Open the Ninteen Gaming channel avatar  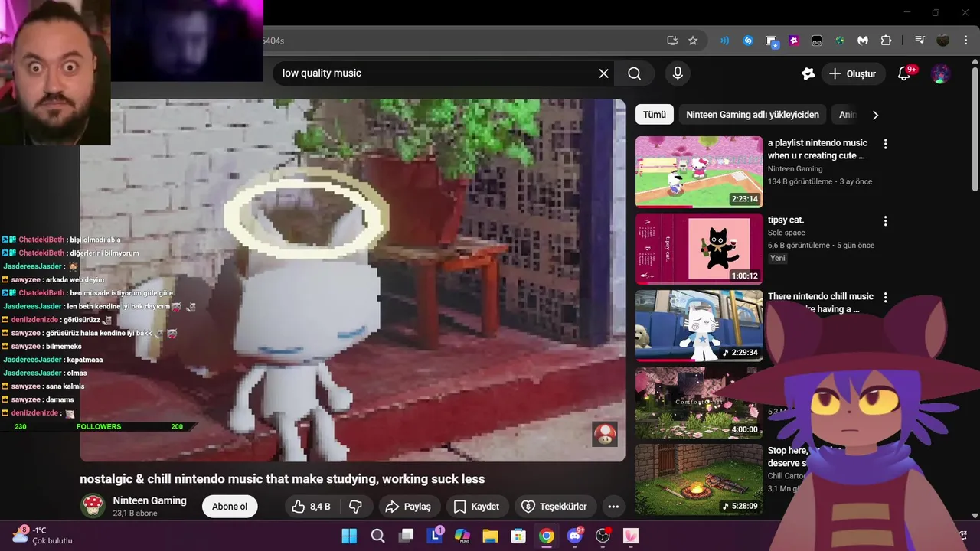93,506
